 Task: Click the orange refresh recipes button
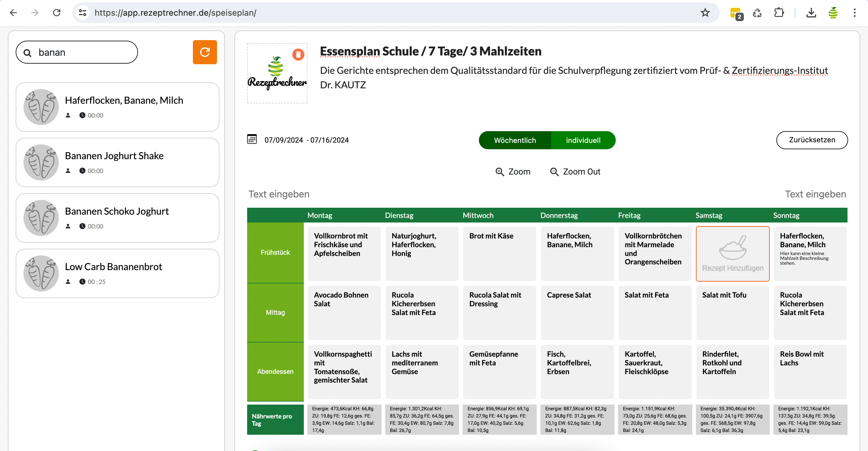click(x=205, y=52)
